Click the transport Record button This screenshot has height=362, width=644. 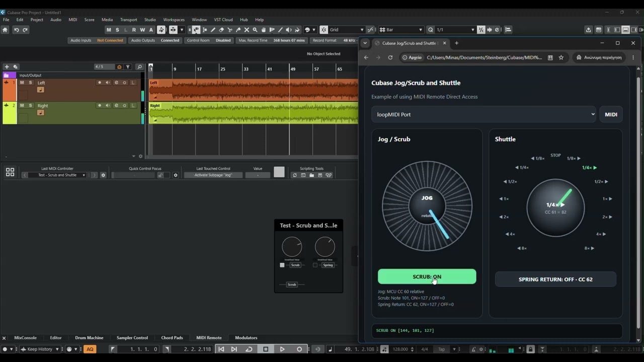point(299,349)
